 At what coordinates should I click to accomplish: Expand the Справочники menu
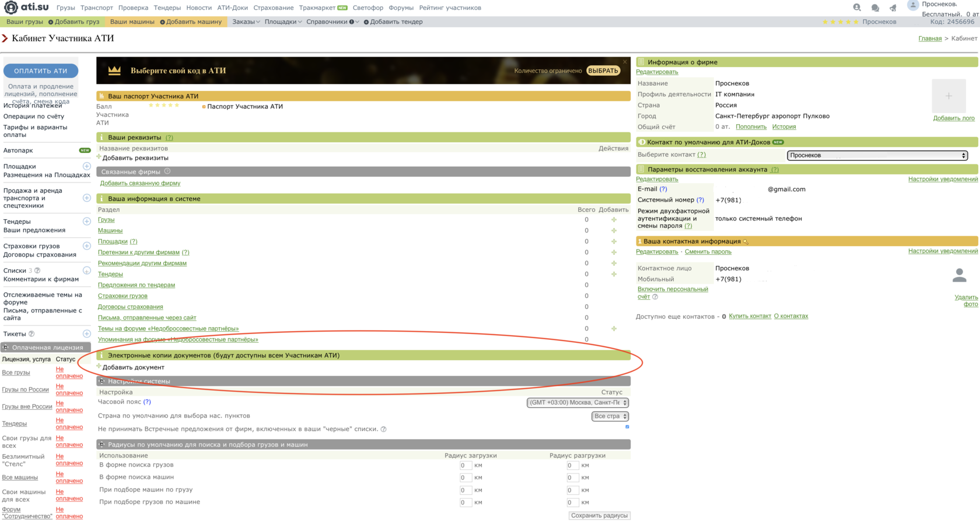(332, 22)
